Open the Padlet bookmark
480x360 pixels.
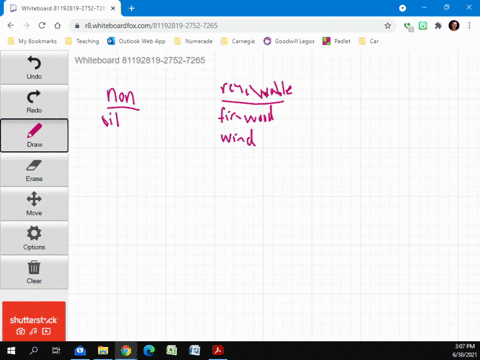pyautogui.click(x=336, y=41)
